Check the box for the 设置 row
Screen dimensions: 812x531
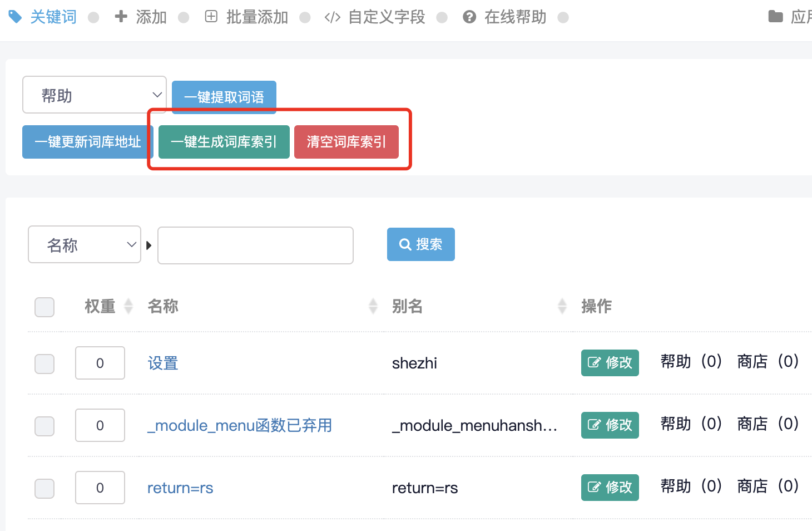[44, 363]
